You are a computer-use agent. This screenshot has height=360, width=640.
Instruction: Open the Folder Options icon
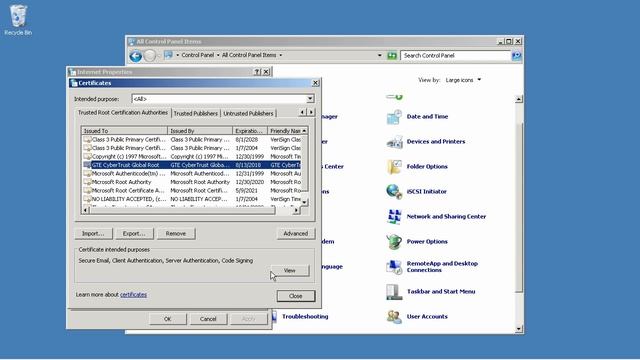click(394, 167)
